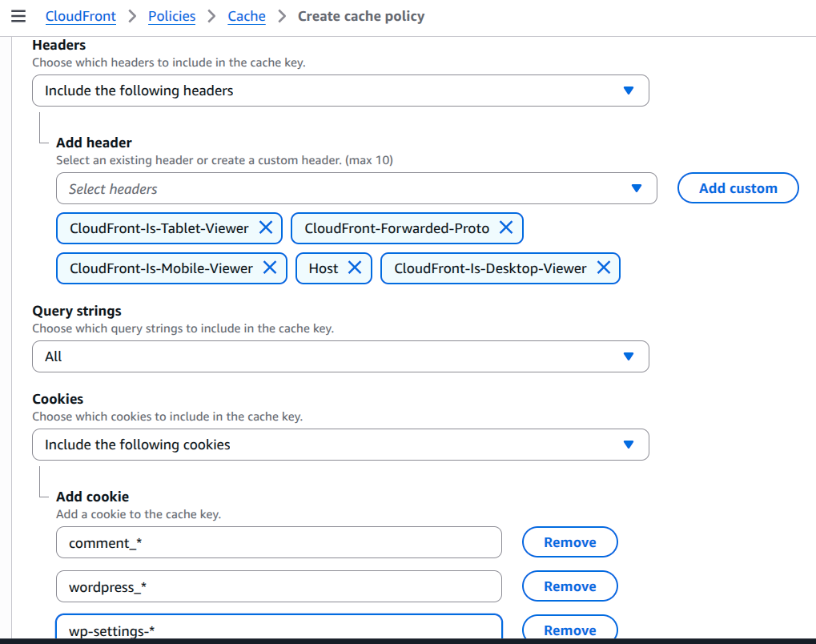Expand the Query strings dropdown set to All
The image size is (816, 644).
click(x=340, y=356)
